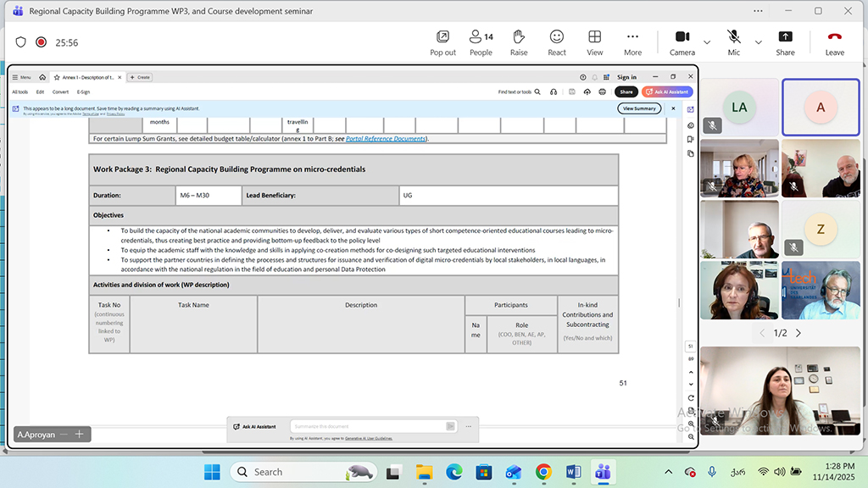
Task: Unmute the Mic
Action: (733, 42)
